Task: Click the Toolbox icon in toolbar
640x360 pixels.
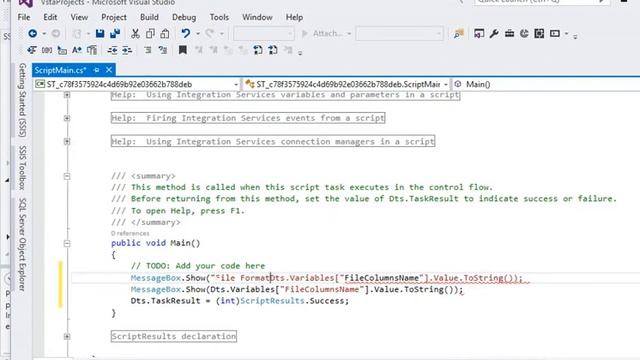Action: (x=509, y=33)
